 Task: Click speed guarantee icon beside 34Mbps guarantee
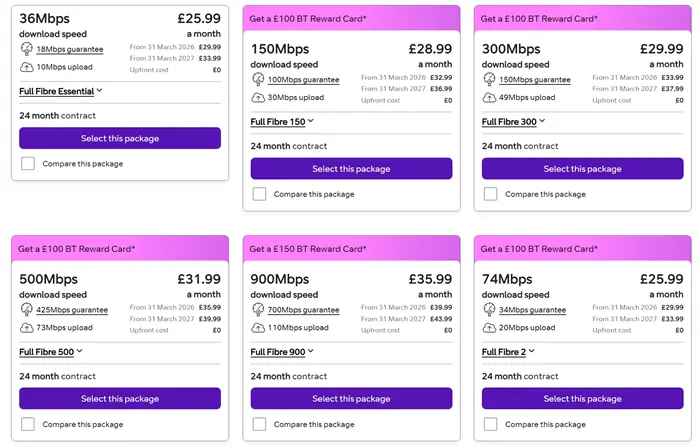[x=489, y=309]
